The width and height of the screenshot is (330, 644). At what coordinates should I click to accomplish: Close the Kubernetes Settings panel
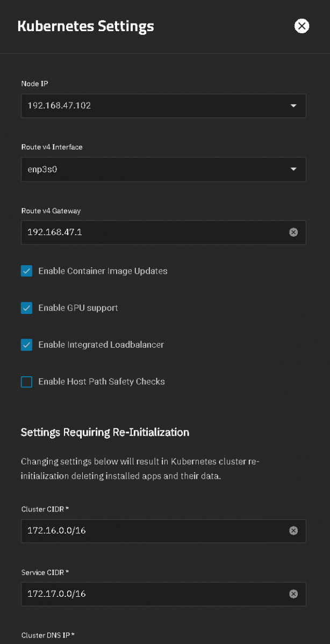coord(302,26)
